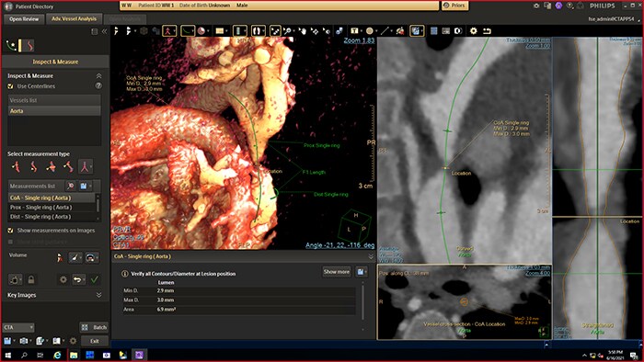Click the gear settings icon near undo
The width and height of the screenshot is (644, 362).
[63, 279]
